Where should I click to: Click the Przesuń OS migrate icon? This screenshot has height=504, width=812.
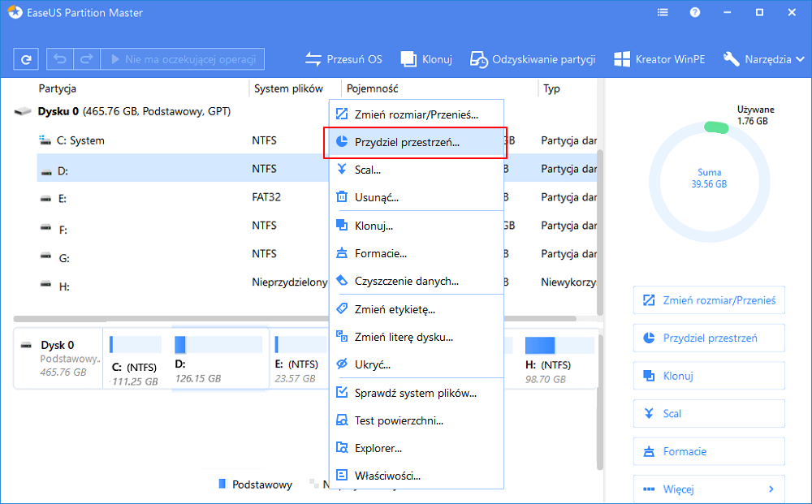(313, 59)
